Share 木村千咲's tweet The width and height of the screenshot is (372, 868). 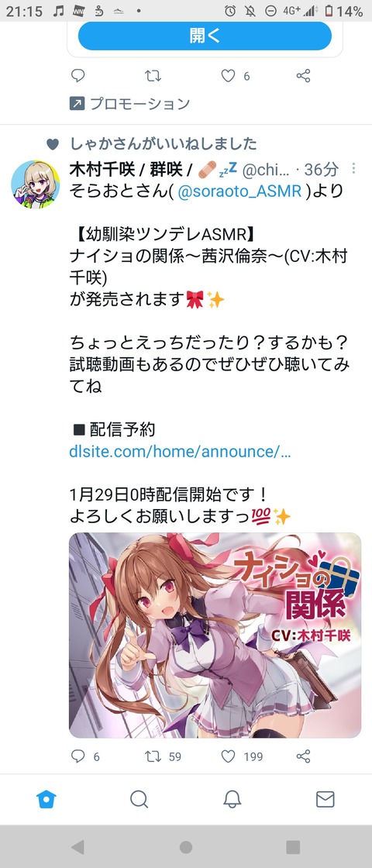point(303,756)
